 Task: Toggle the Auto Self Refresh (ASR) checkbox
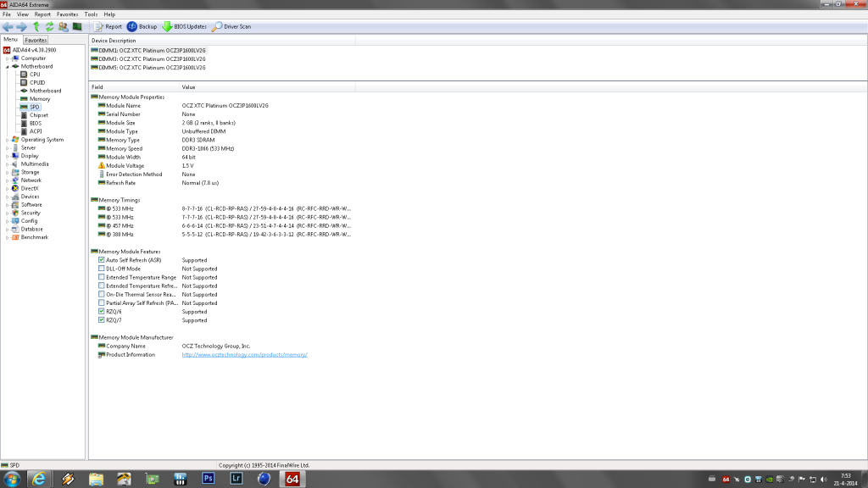pos(102,260)
